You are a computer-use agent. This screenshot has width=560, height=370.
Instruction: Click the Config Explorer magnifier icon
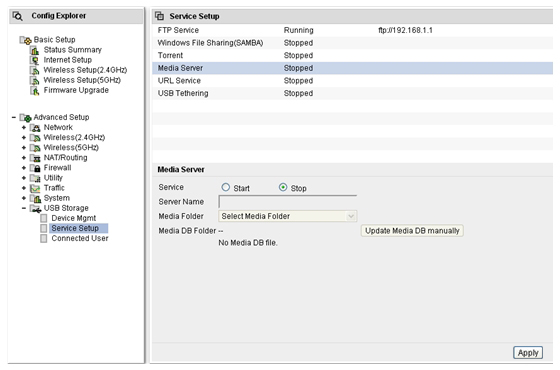(x=17, y=16)
